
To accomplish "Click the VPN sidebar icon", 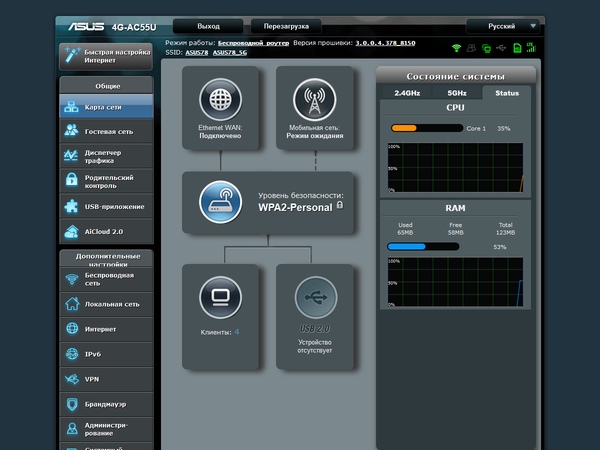I will point(72,379).
